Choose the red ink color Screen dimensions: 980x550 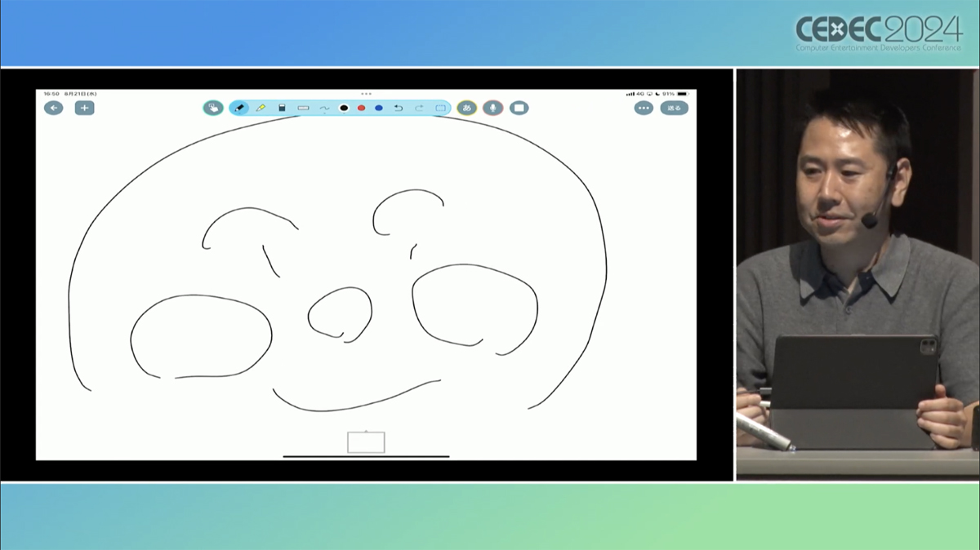click(361, 108)
